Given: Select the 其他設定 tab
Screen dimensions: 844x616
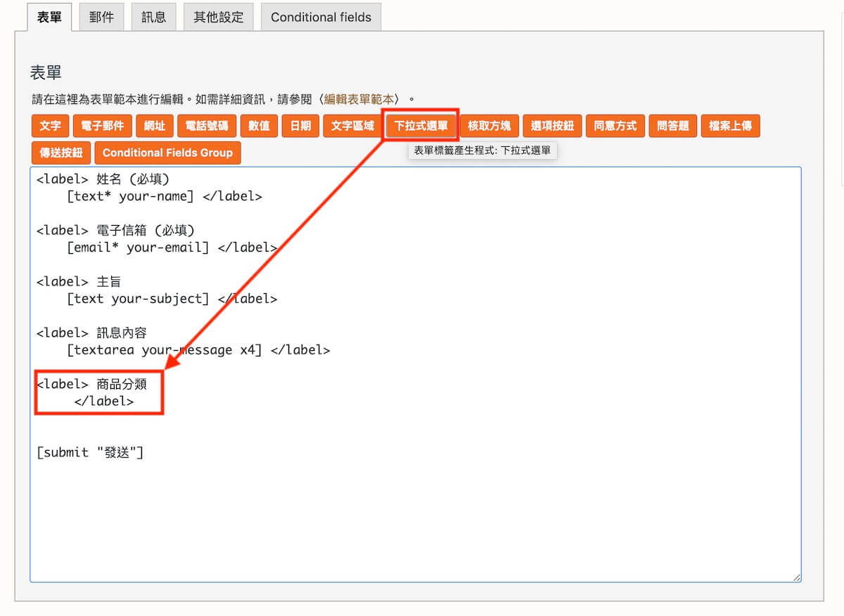Looking at the screenshot, I should pos(218,18).
